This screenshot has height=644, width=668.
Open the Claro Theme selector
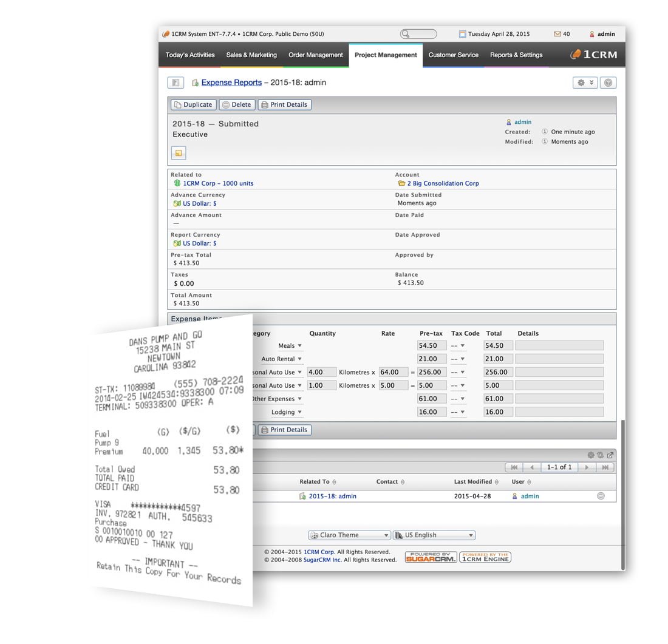[x=349, y=535]
